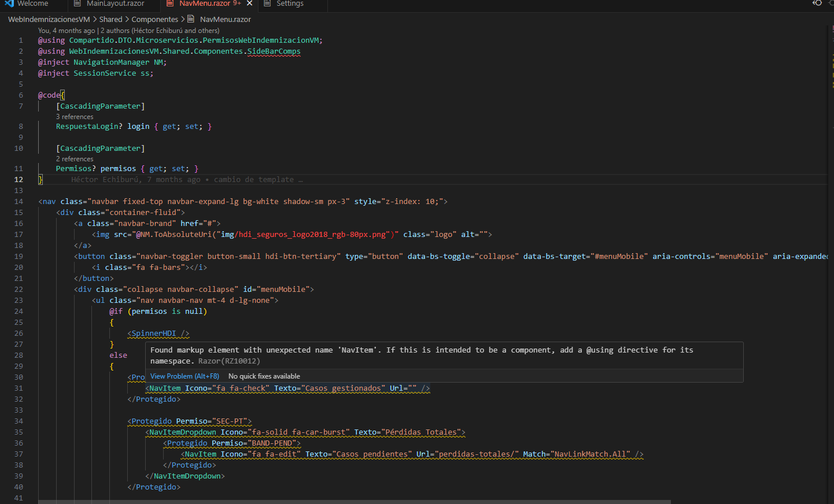This screenshot has height=504, width=834.
Task: Open the Shared breadcrumb dropdown
Action: (110, 19)
